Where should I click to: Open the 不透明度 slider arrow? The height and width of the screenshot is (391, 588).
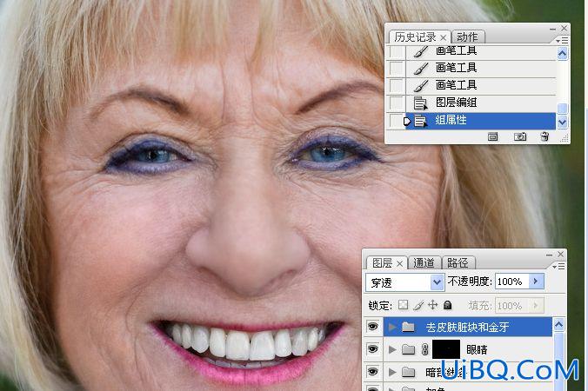click(x=536, y=281)
